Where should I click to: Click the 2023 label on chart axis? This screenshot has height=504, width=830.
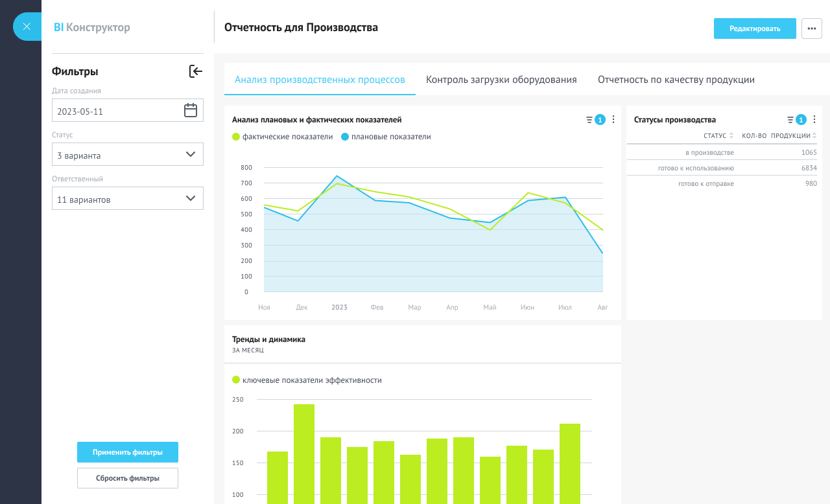pyautogui.click(x=339, y=307)
